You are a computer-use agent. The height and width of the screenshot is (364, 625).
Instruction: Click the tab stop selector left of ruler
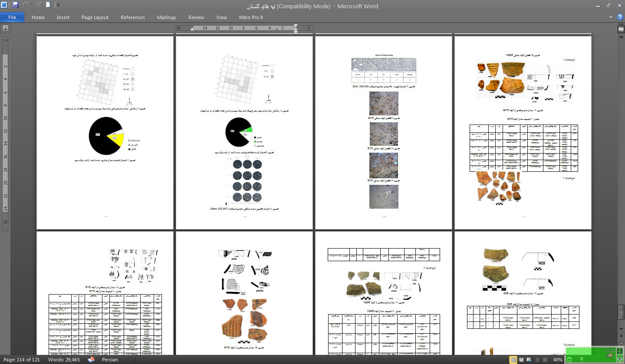[5, 28]
